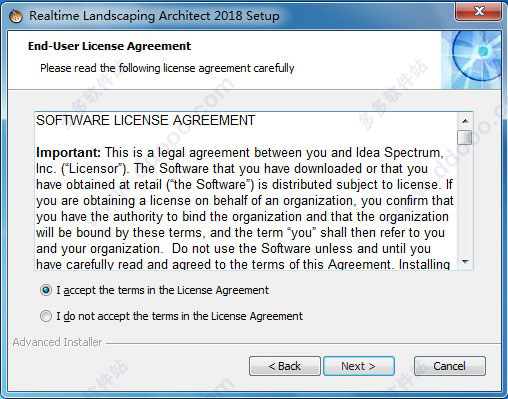Click the SOFTWARE LICENSE AGREEMENT heading
Image resolution: width=508 pixels, height=399 pixels.
pyautogui.click(x=145, y=120)
